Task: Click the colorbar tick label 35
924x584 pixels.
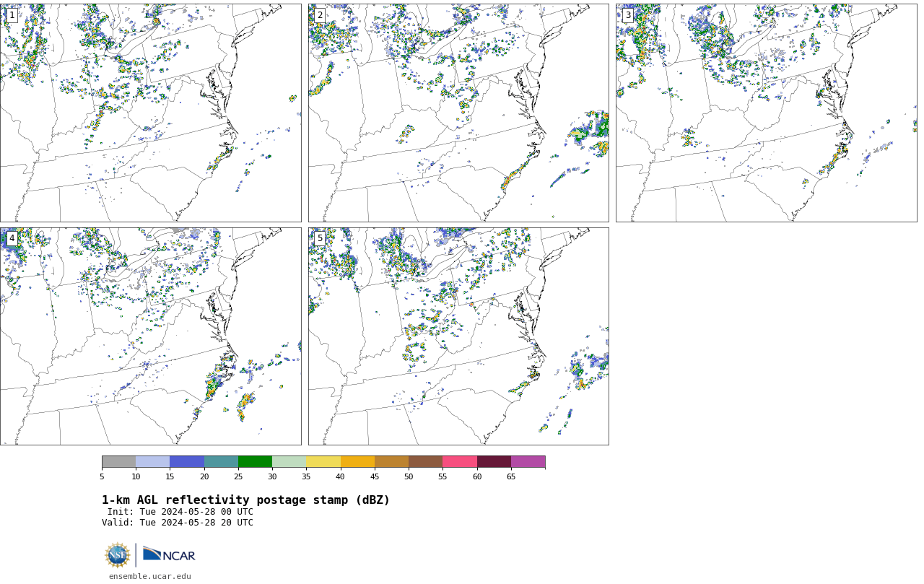Action: pyautogui.click(x=306, y=476)
